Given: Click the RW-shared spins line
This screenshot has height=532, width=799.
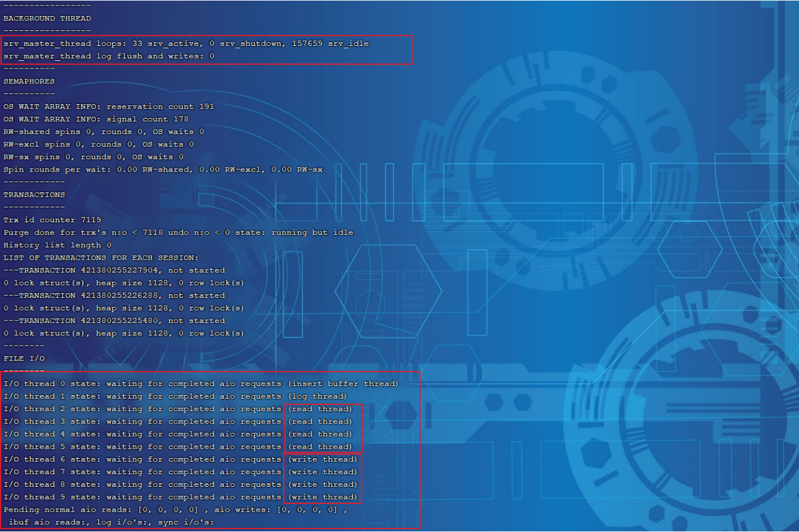Looking at the screenshot, I should [104, 132].
